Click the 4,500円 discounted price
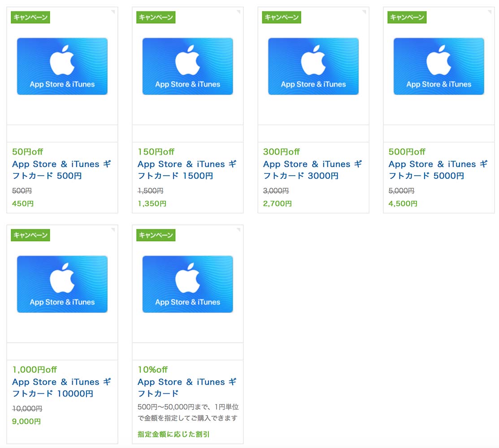 [x=403, y=203]
